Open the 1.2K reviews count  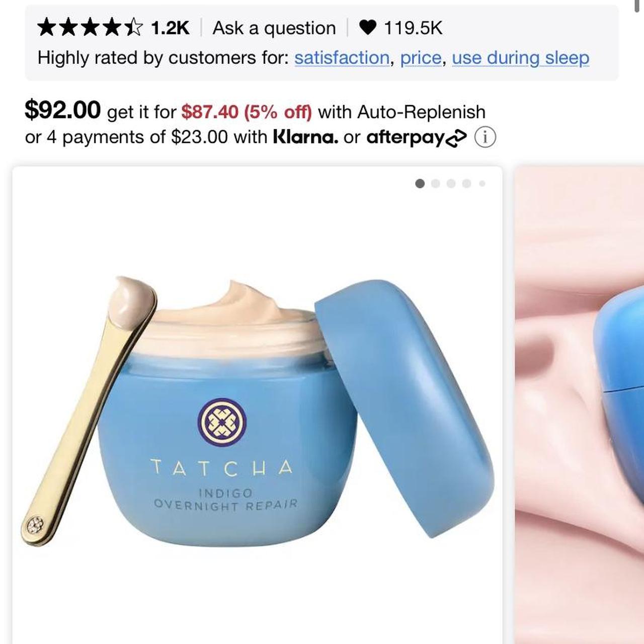(x=170, y=28)
